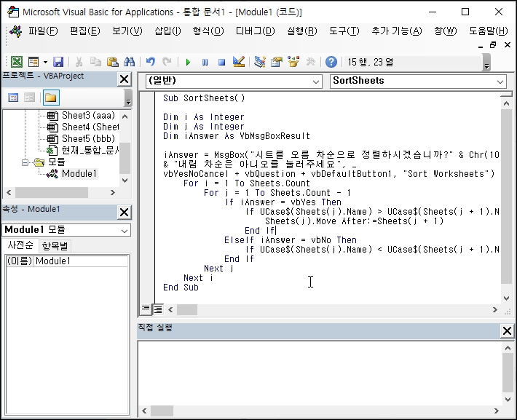
Task: Open the 파일(F) menu
Action: [43, 31]
